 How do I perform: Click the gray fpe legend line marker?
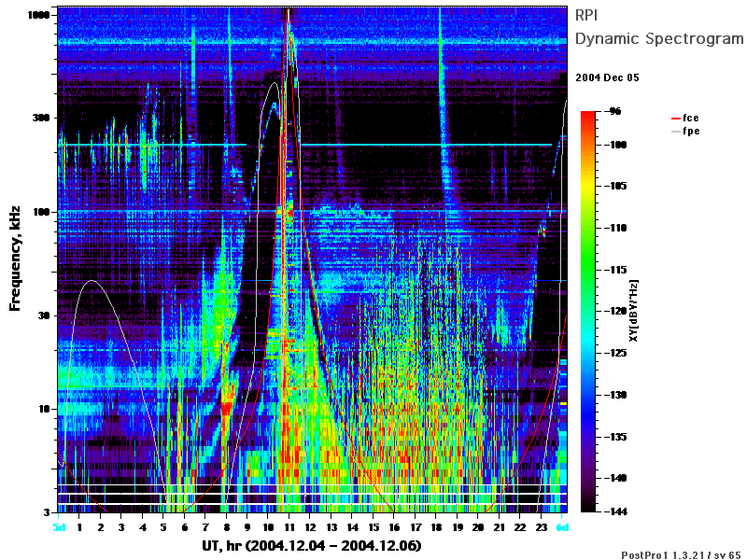(x=675, y=132)
